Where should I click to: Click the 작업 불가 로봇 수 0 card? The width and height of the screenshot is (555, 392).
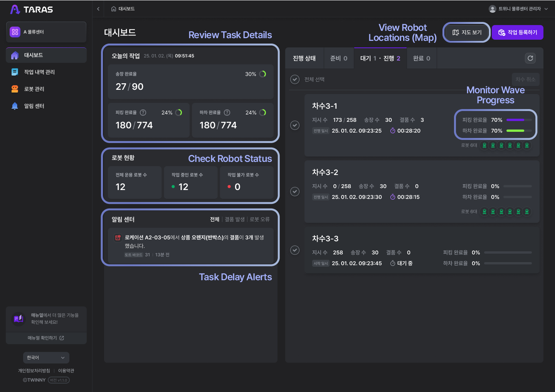[247, 182]
